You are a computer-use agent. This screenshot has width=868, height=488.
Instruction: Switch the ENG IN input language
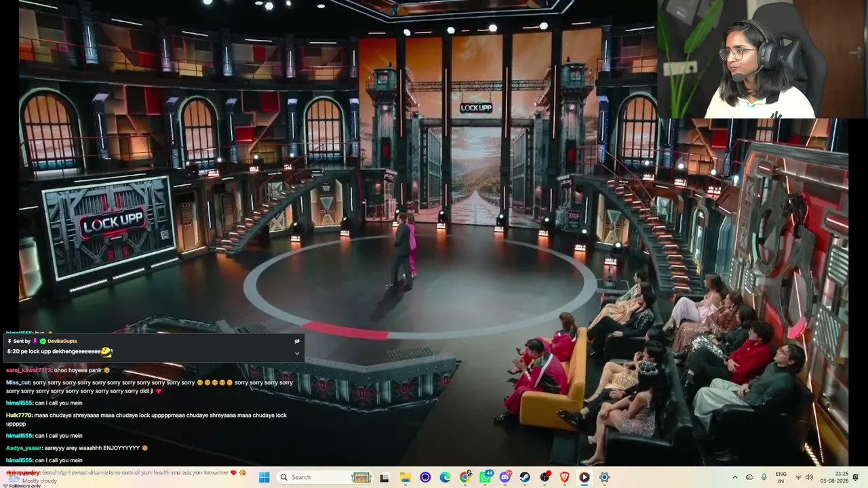(x=781, y=477)
